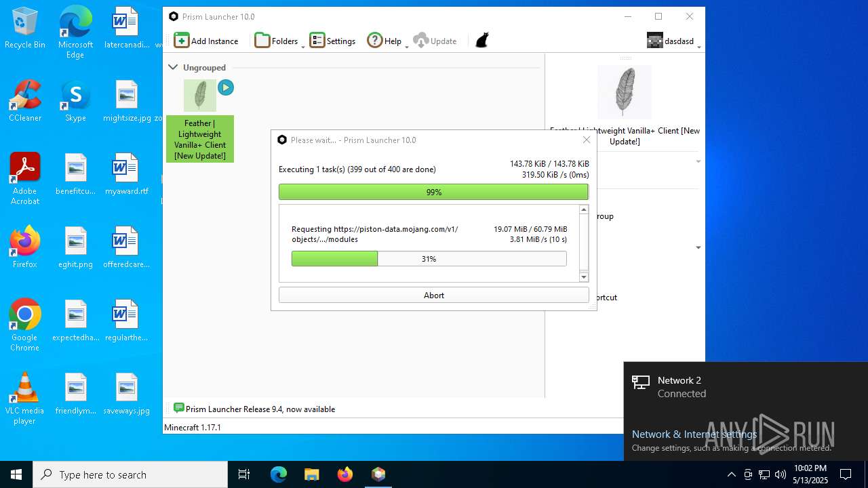The image size is (868, 488).
Task: Open myaward.rtf on desktop
Action: [126, 175]
